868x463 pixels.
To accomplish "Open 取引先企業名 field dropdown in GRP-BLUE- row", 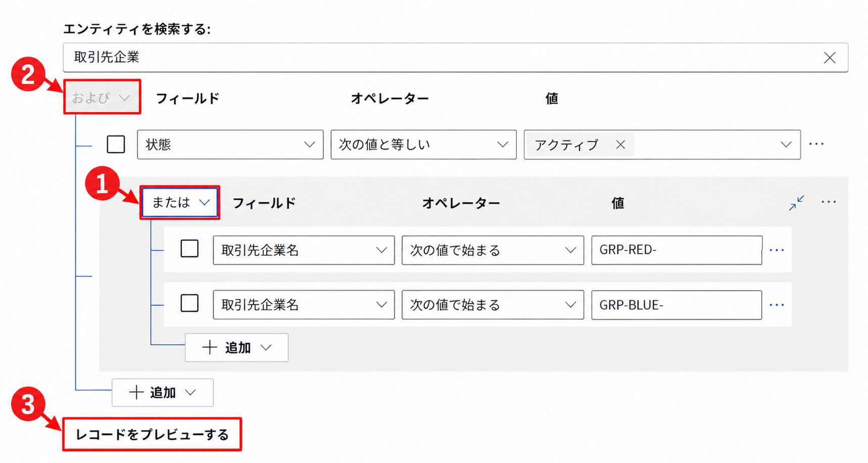I will tap(304, 305).
